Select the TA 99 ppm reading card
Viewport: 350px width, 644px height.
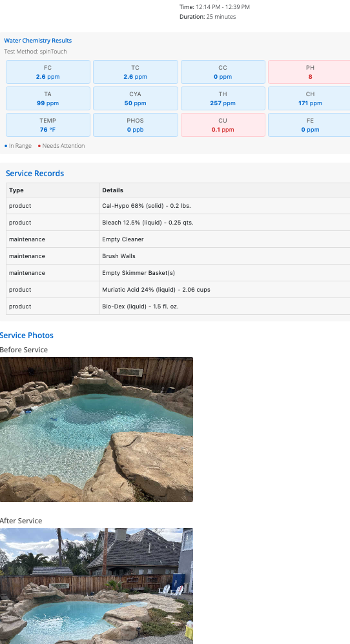click(48, 98)
